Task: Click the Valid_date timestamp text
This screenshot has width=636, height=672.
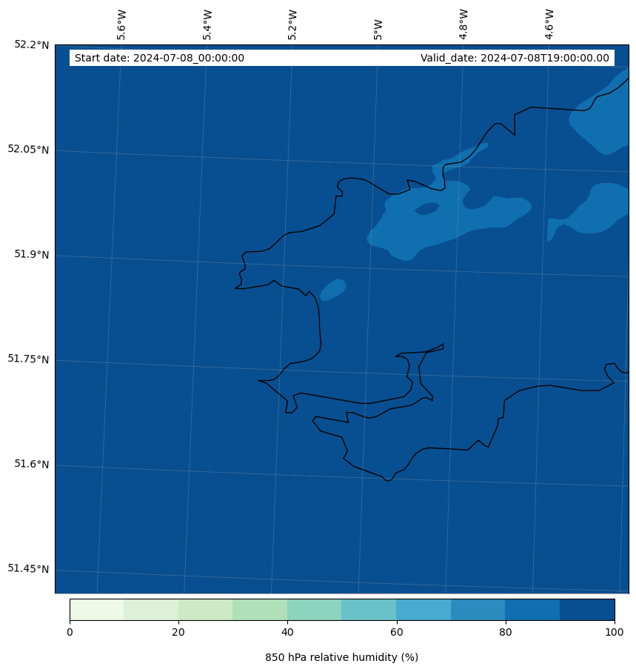Action: 515,58
